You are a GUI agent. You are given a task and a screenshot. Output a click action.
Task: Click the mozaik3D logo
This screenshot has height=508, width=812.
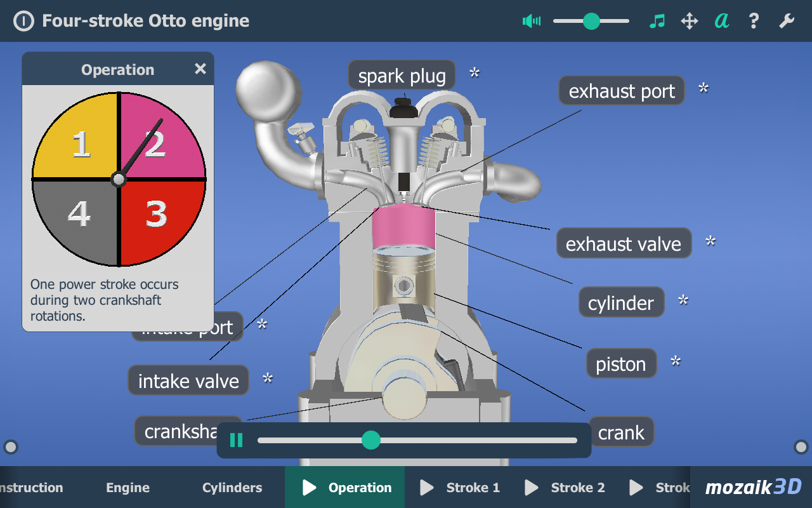pos(752,487)
